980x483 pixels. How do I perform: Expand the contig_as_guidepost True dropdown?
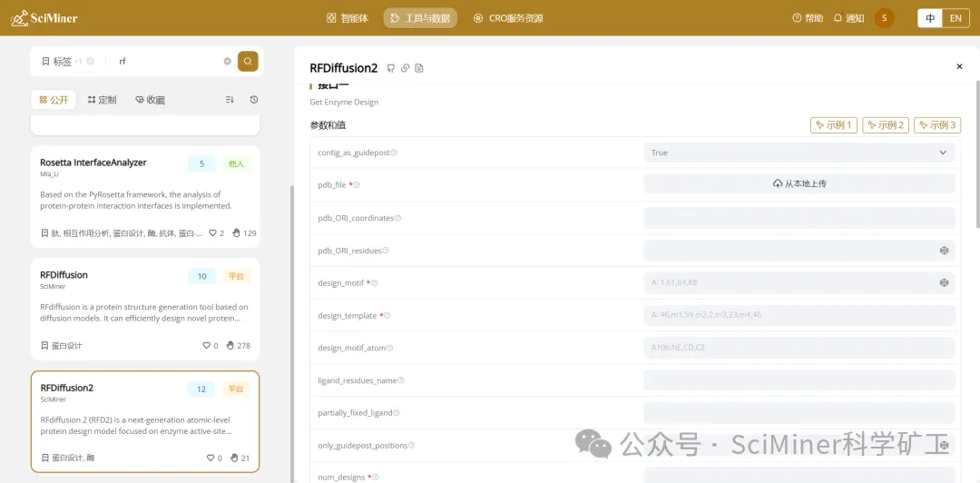(799, 153)
